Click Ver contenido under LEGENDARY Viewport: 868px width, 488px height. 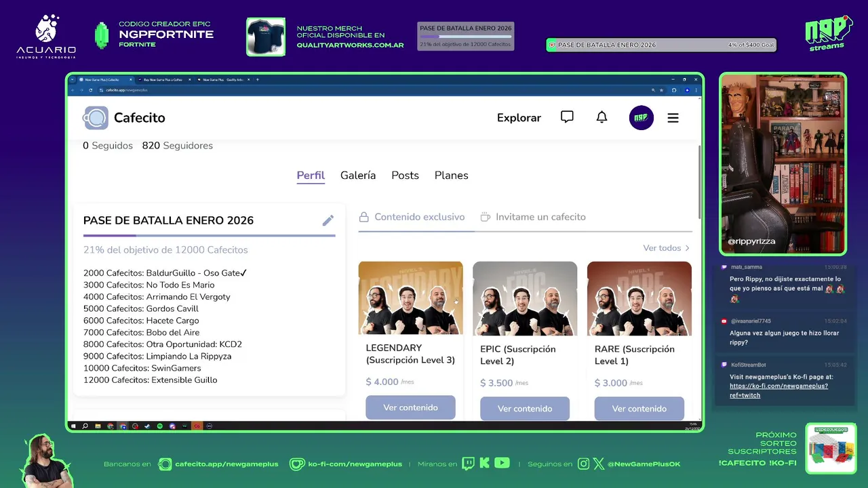click(x=410, y=407)
